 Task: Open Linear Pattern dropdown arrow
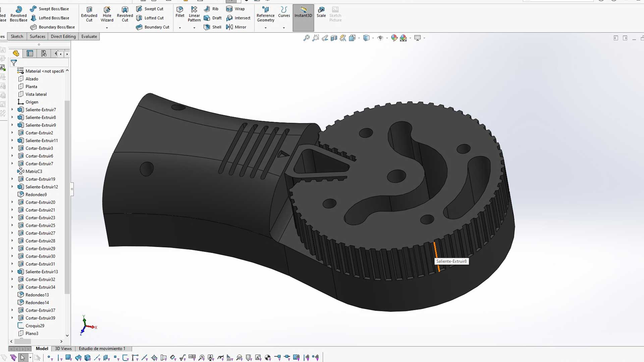pos(194,28)
